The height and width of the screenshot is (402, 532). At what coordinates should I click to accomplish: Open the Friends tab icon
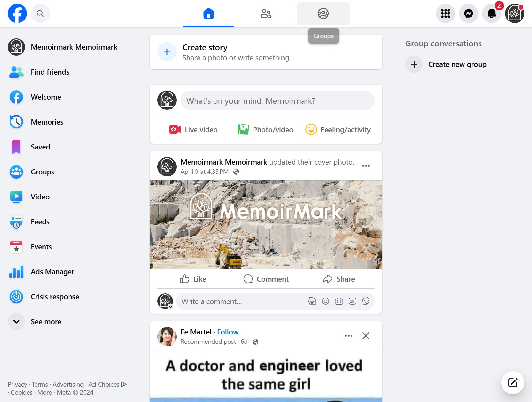266,13
